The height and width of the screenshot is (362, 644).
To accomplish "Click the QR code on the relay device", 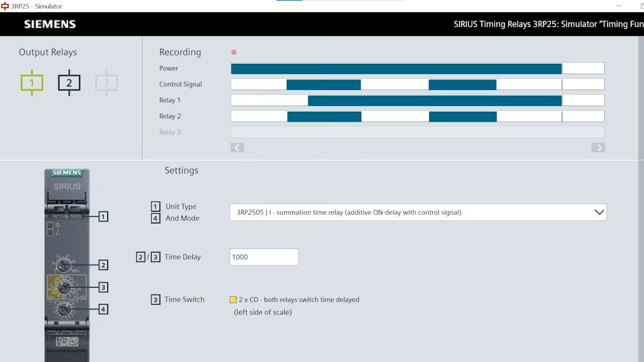I will [67, 341].
